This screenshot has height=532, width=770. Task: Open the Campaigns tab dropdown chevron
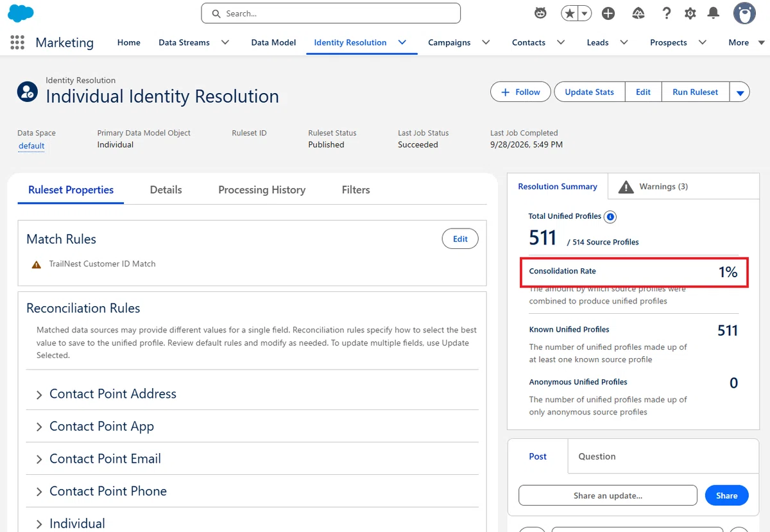point(486,42)
